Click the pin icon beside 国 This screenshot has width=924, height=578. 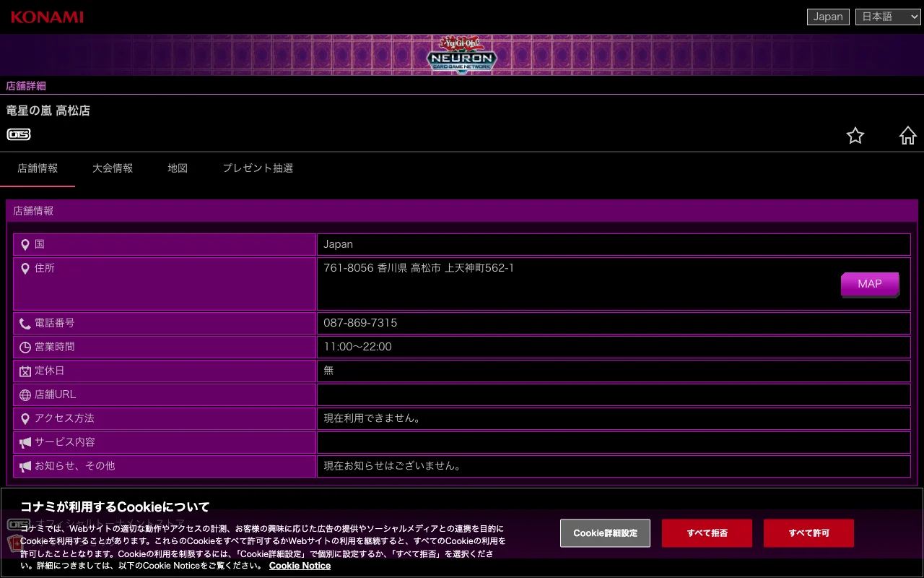[x=25, y=245]
